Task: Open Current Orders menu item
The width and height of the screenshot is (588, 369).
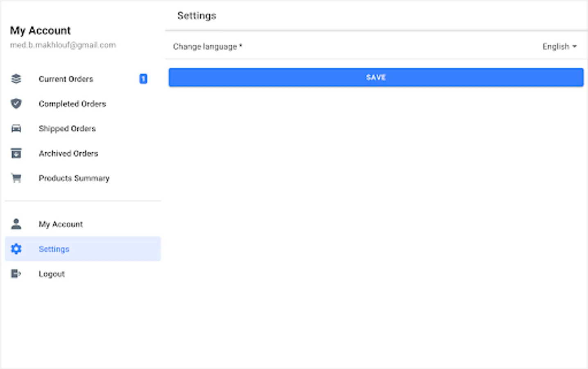Action: [66, 79]
